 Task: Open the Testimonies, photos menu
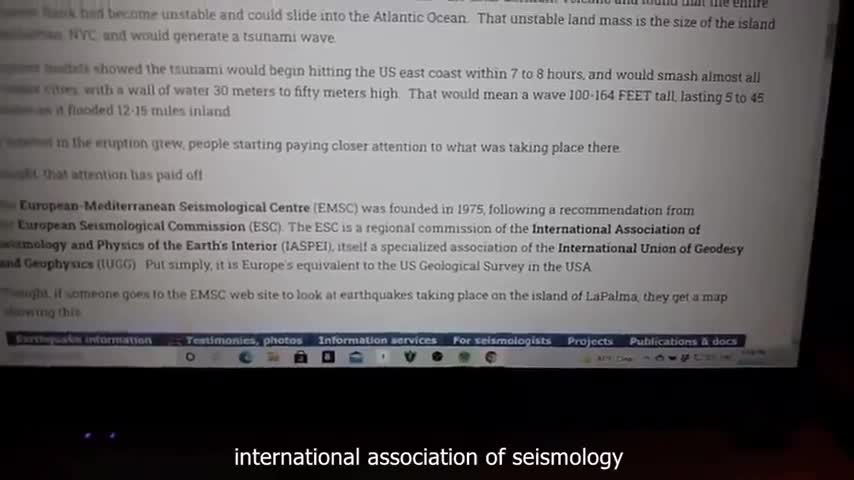[x=244, y=341]
